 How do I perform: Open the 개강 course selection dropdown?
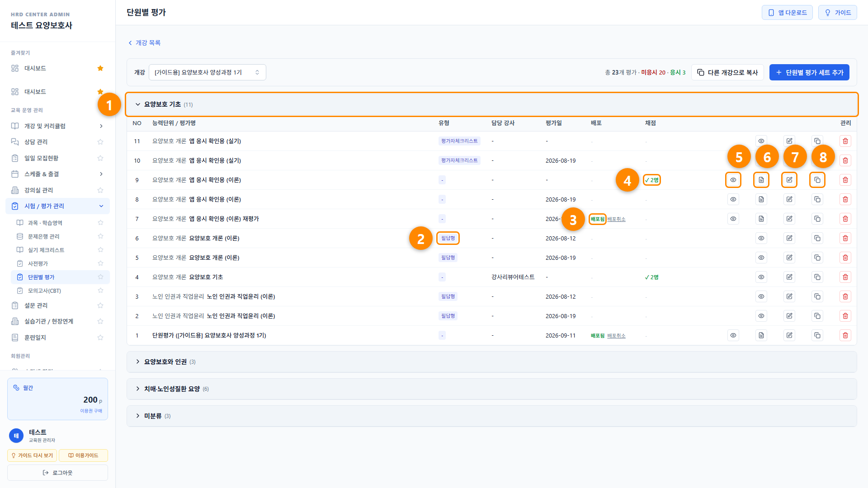click(207, 72)
